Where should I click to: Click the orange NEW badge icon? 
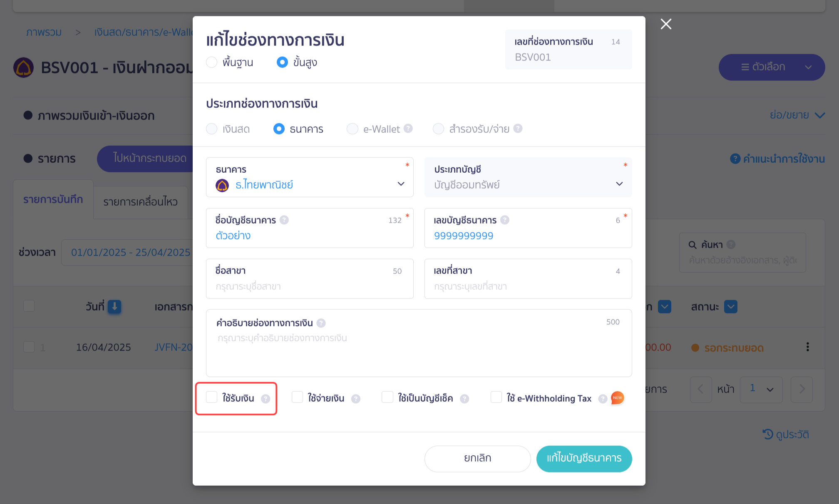tap(618, 398)
